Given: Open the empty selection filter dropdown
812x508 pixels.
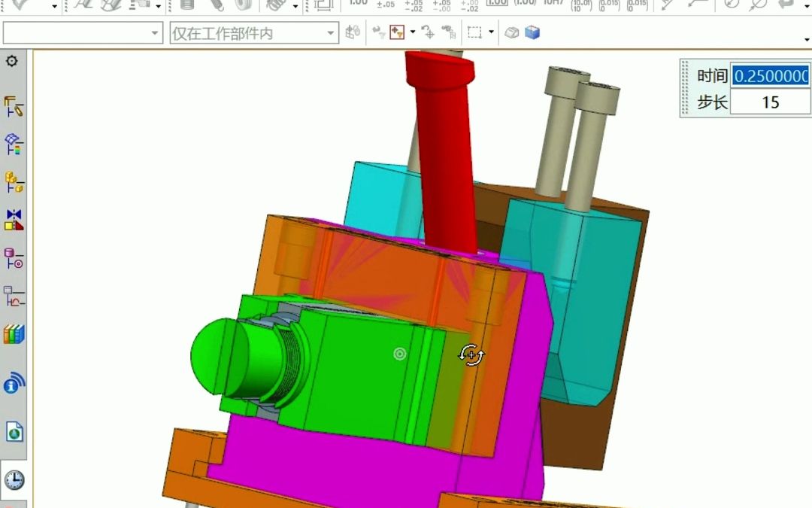Looking at the screenshot, I should (x=83, y=33).
